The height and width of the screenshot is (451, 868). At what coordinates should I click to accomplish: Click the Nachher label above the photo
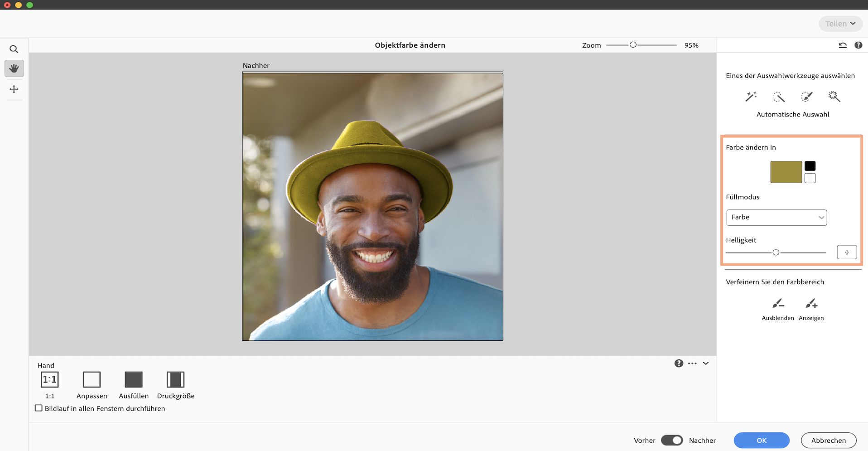(x=256, y=66)
